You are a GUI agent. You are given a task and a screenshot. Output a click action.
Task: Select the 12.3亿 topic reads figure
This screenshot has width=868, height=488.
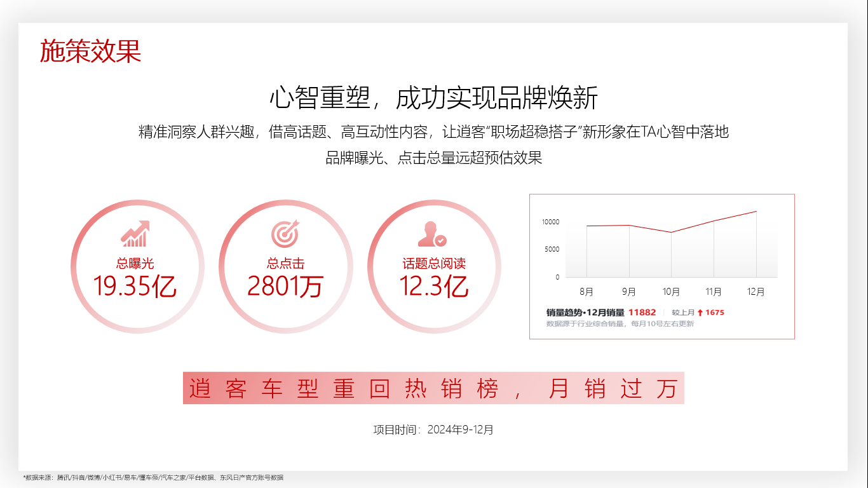tap(434, 287)
